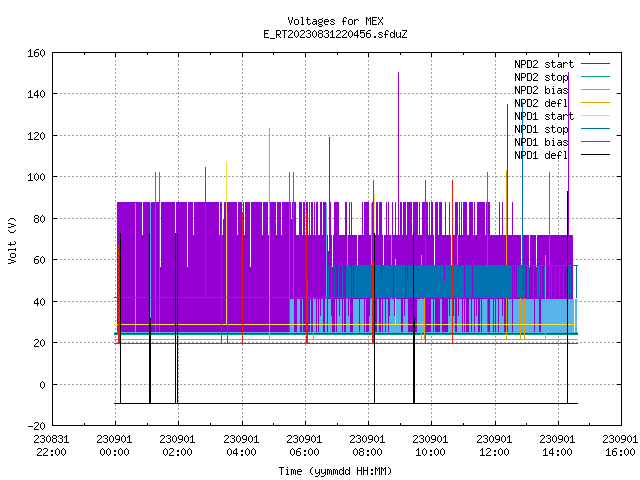Click the x-axis tick label 230901 14:00
Image resolution: width=640 pixels, height=480 pixels.
(x=558, y=446)
